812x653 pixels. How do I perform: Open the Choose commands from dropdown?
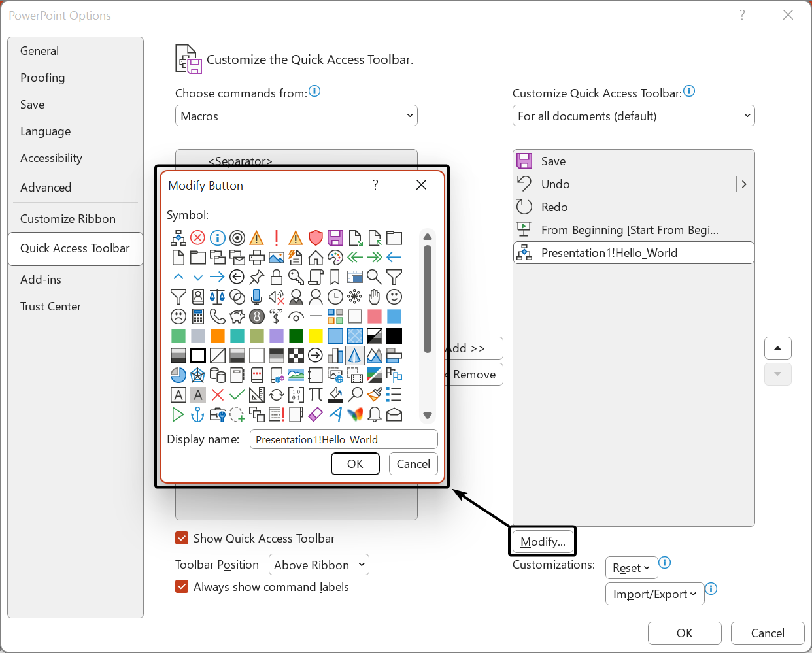coord(296,116)
